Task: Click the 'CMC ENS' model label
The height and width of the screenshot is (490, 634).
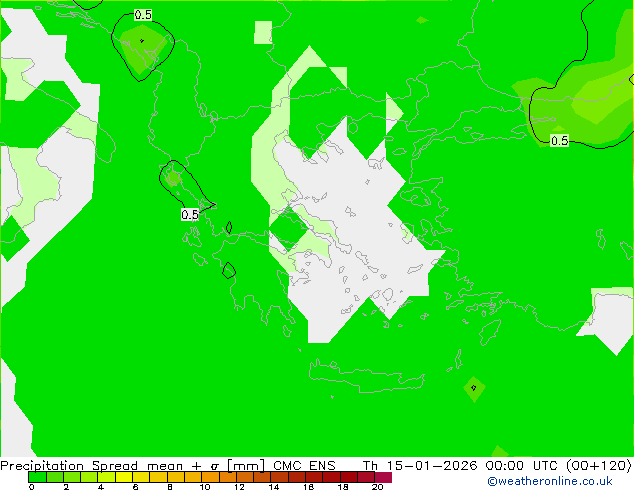Action: (x=304, y=466)
